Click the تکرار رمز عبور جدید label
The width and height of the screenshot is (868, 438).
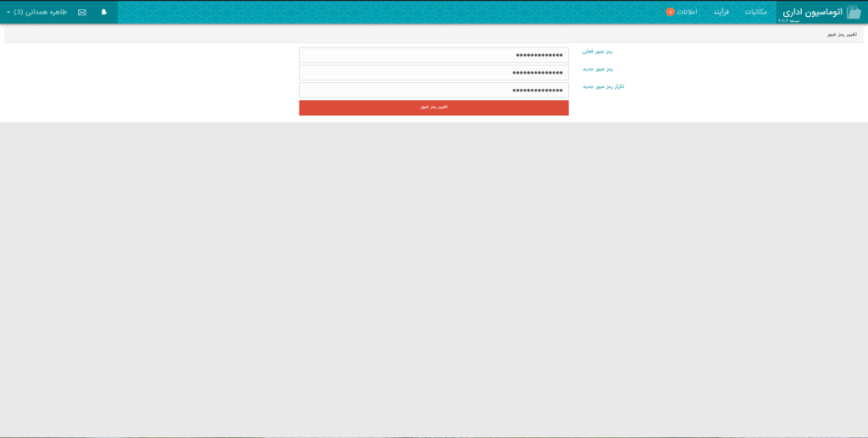click(x=604, y=86)
